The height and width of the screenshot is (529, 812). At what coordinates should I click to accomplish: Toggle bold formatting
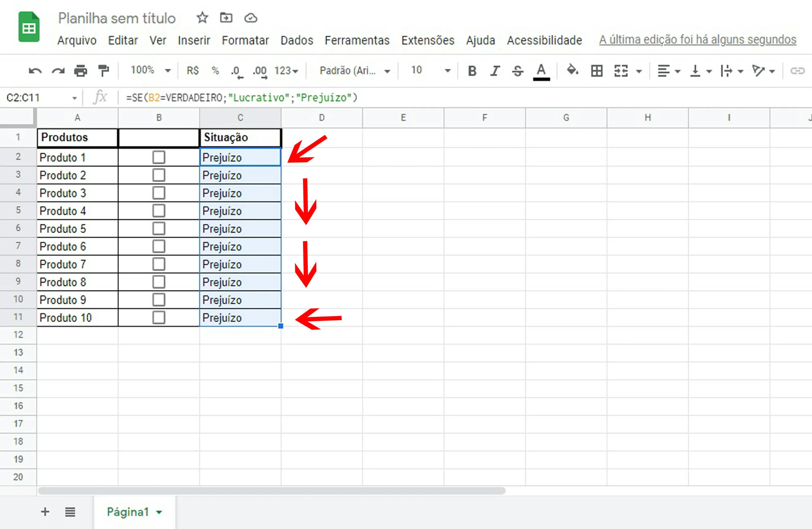[x=472, y=71]
